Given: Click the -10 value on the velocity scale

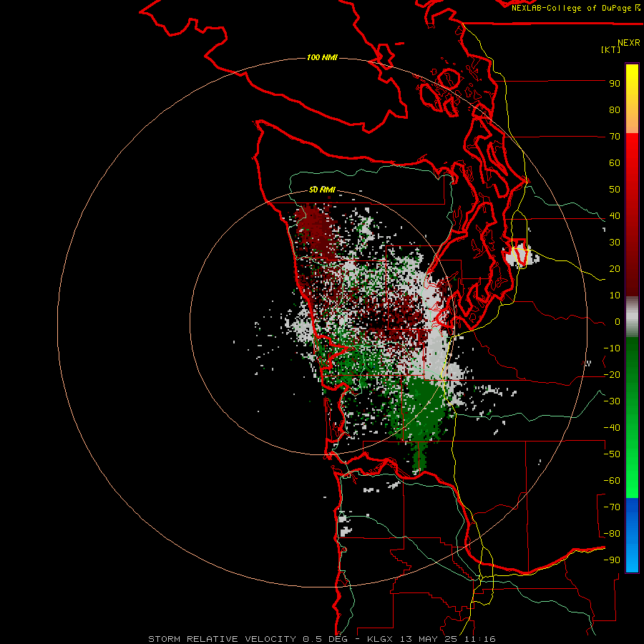Looking at the screenshot, I should coord(612,348).
